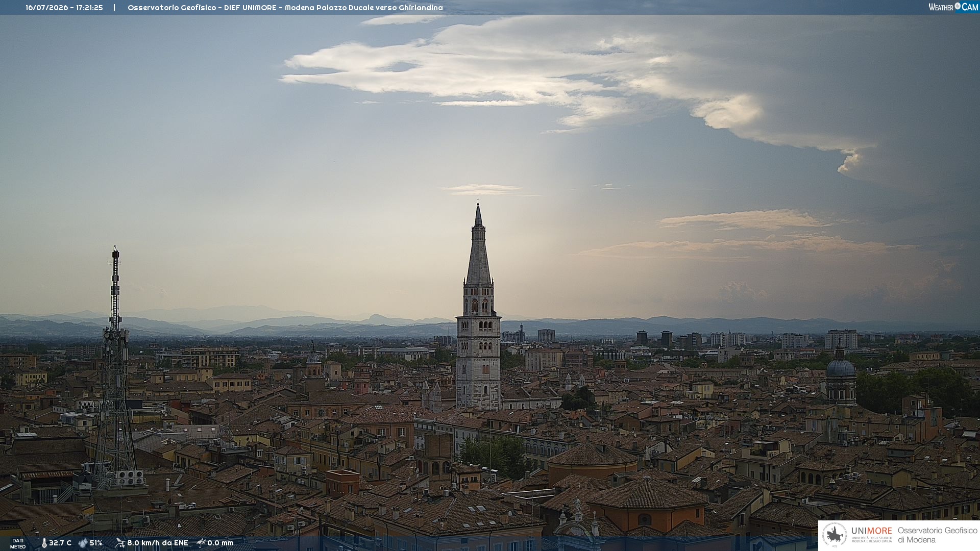Viewport: 980px width, 551px height.
Task: Click the 8.0 km/h da ENE wind reading
Action: tap(158, 543)
